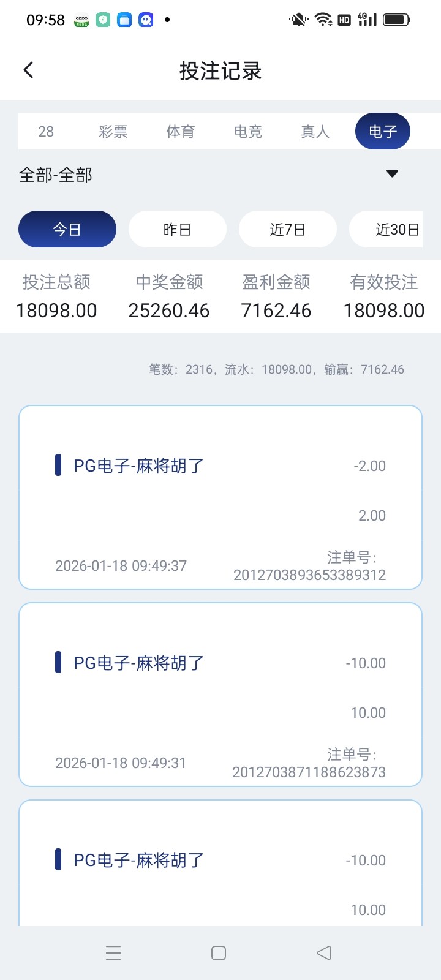Tap the blue robot app notification icon
Image resolution: width=441 pixels, height=980 pixels.
tap(146, 20)
